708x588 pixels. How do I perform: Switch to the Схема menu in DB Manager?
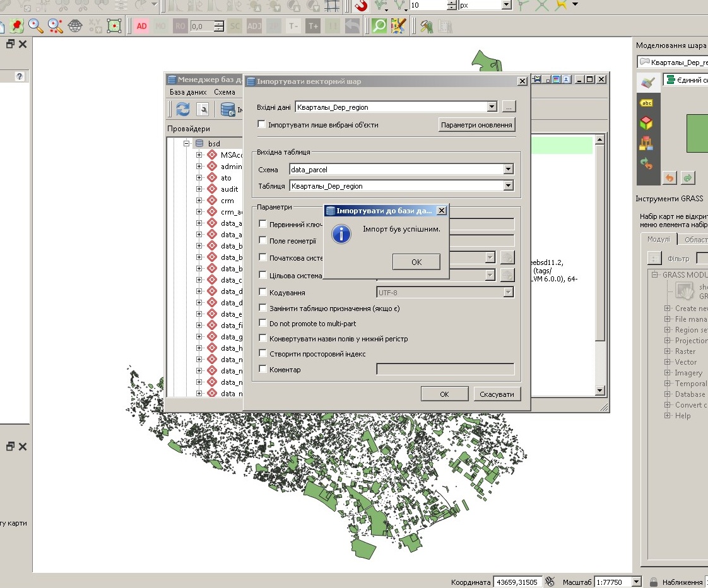(x=225, y=91)
